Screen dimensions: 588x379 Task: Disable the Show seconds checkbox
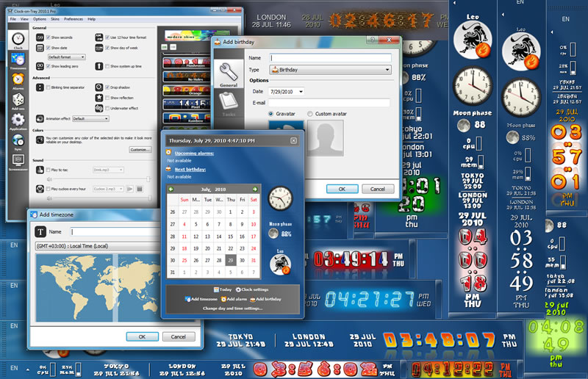(x=49, y=37)
